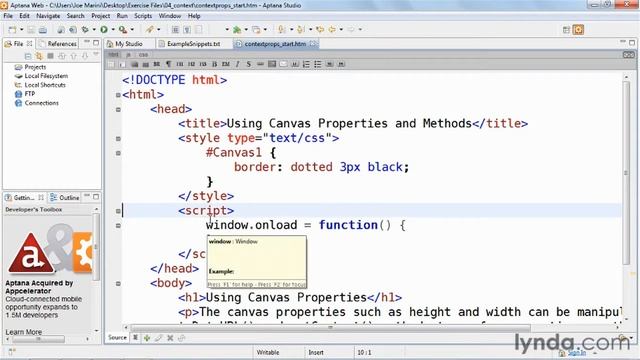Select the Source tab at editor bottom
The height and width of the screenshot is (360, 640).
(118, 338)
